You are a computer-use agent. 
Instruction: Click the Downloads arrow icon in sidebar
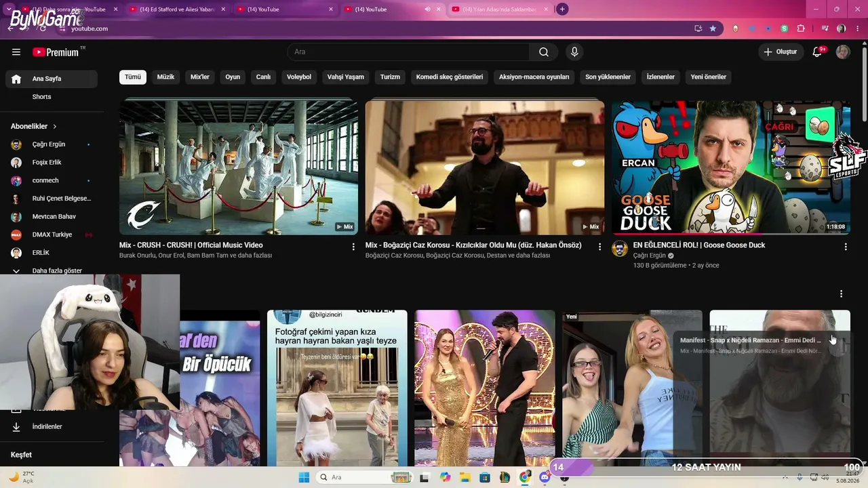point(16,427)
